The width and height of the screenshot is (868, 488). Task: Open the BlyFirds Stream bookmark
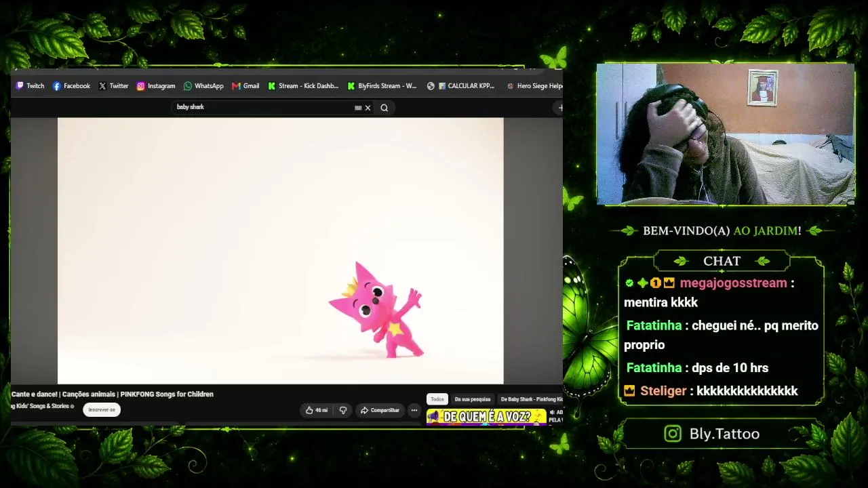[382, 86]
